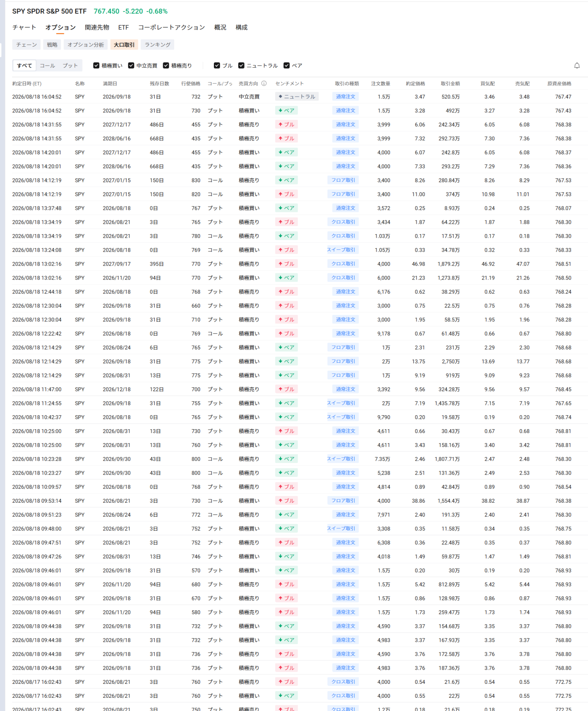Open the オプション分析 sub-tab
Screen dimensions: 588x711
tap(86, 44)
